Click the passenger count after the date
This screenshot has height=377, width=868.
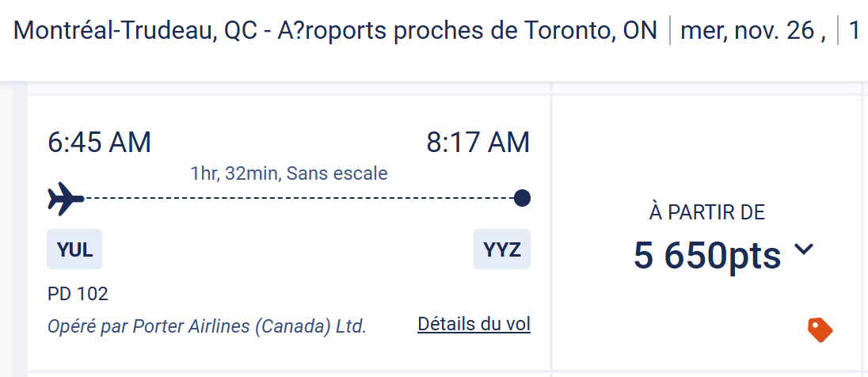click(x=854, y=30)
